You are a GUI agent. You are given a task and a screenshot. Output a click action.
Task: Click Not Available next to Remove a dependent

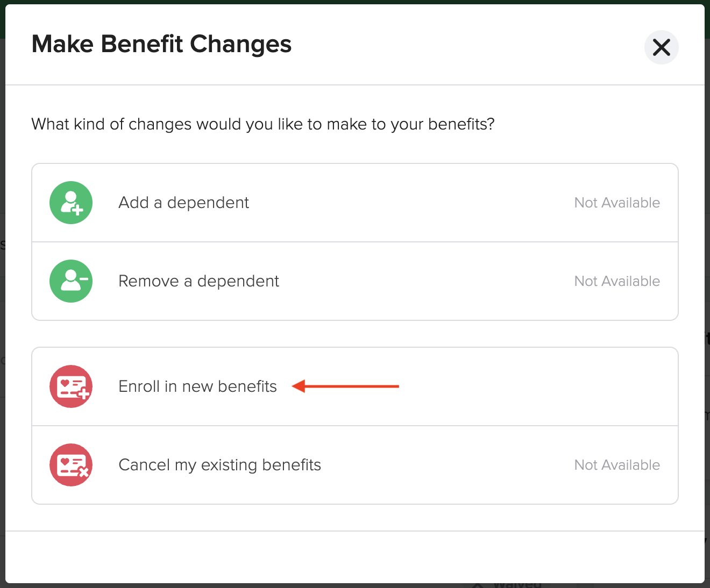click(x=616, y=281)
